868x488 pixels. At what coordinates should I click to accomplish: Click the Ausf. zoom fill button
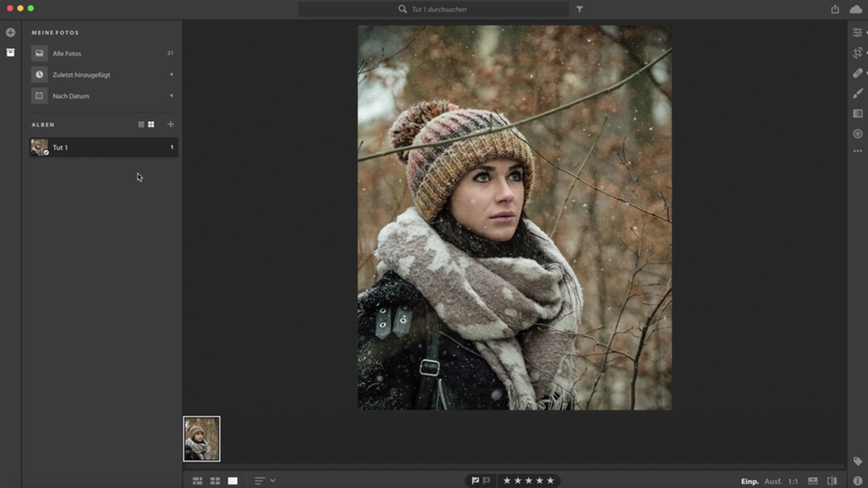coord(773,481)
